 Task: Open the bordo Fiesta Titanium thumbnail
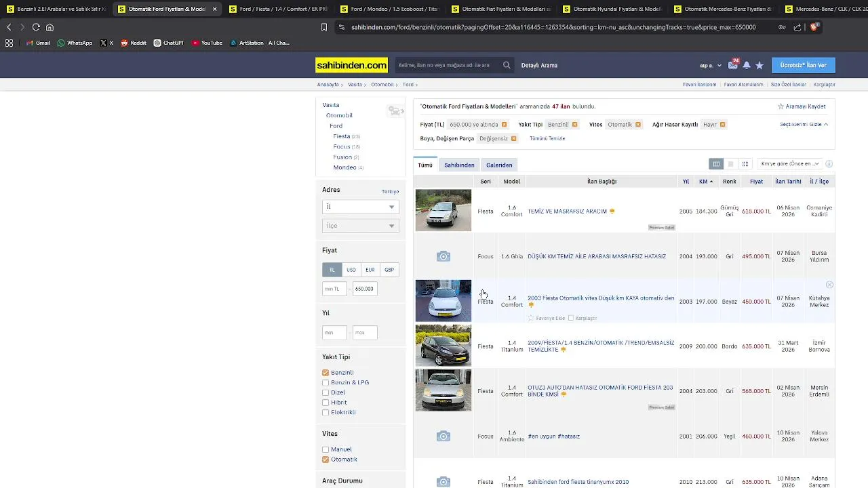coord(443,346)
